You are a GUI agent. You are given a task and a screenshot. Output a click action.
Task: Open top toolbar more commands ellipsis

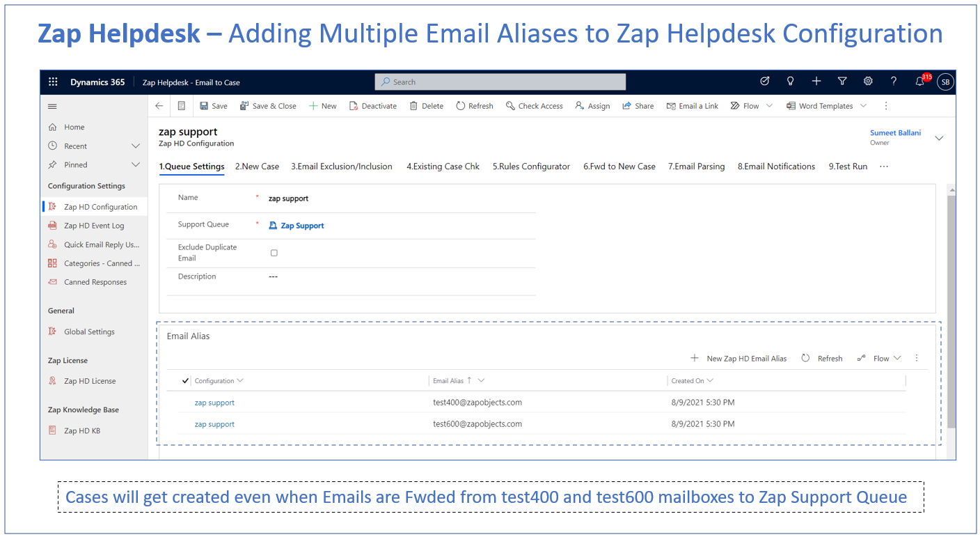point(886,106)
